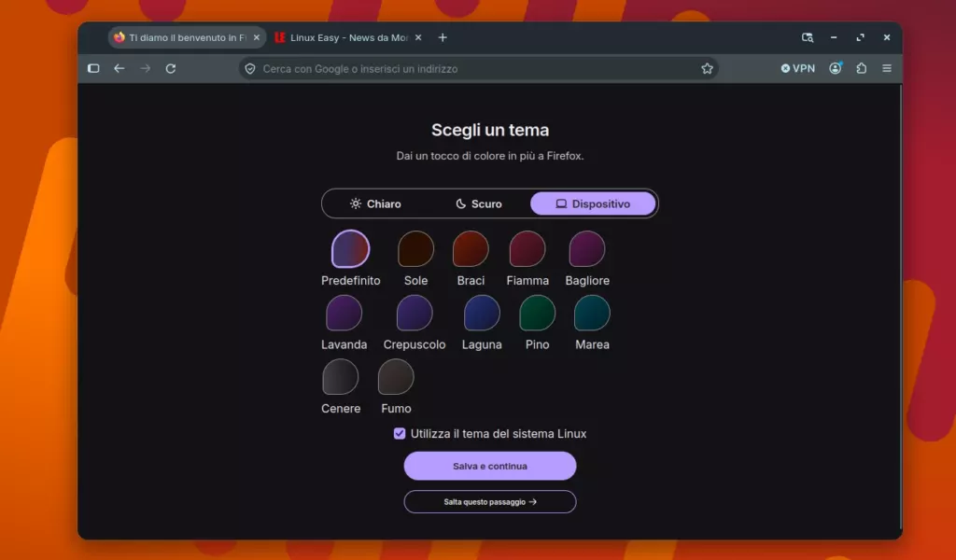This screenshot has width=956, height=560.
Task: Open the hamburger application menu
Action: pos(887,68)
